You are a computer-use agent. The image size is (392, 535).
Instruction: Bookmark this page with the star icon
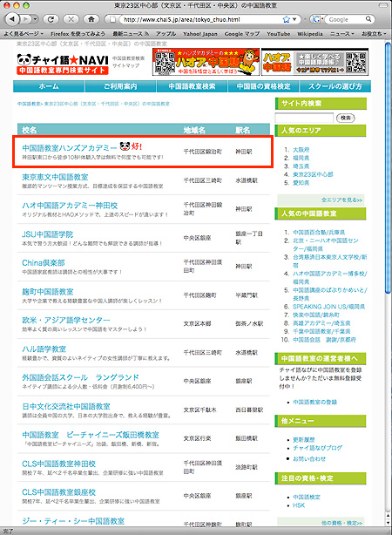coord(287,19)
